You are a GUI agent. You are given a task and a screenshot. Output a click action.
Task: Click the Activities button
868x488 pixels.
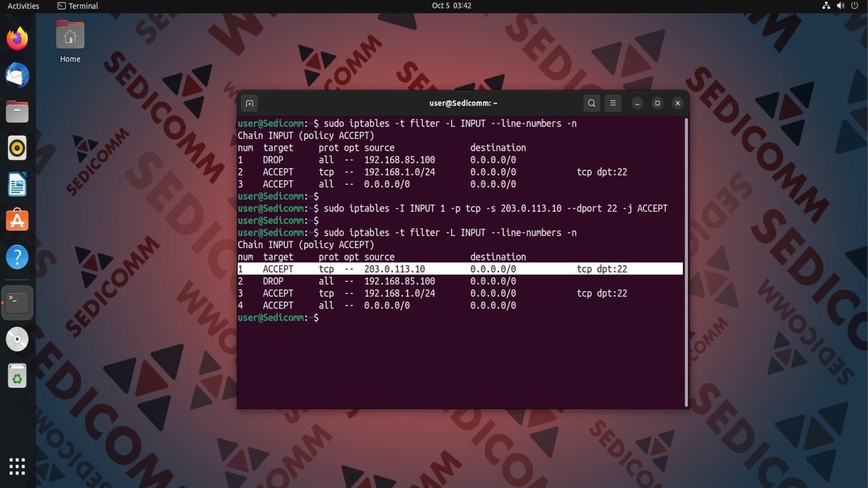point(23,6)
